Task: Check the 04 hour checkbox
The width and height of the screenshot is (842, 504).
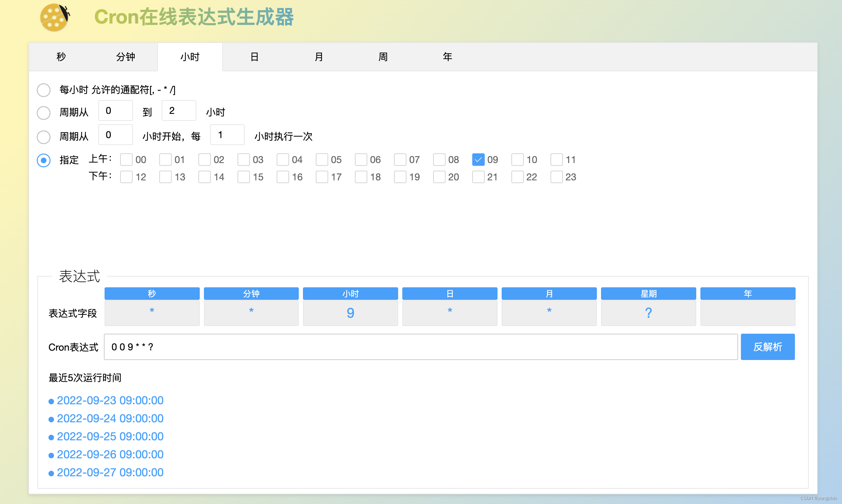Action: (283, 160)
